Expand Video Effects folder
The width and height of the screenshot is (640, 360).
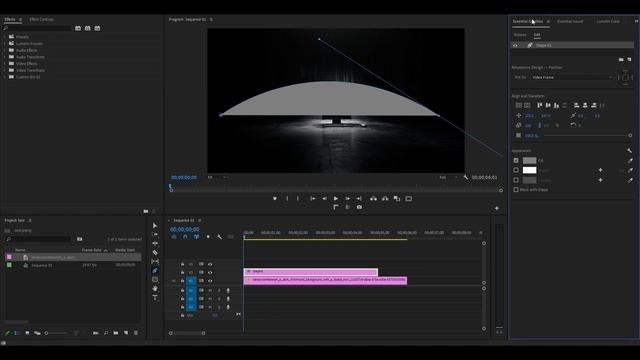click(4, 64)
